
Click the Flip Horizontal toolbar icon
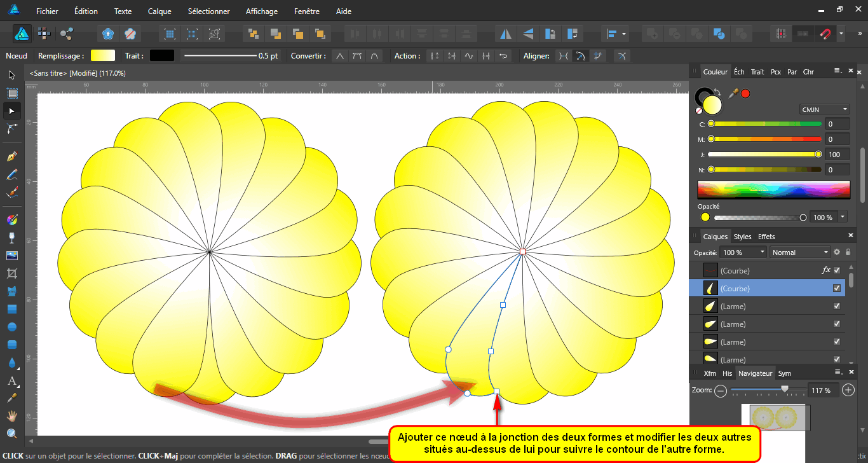tap(506, 33)
